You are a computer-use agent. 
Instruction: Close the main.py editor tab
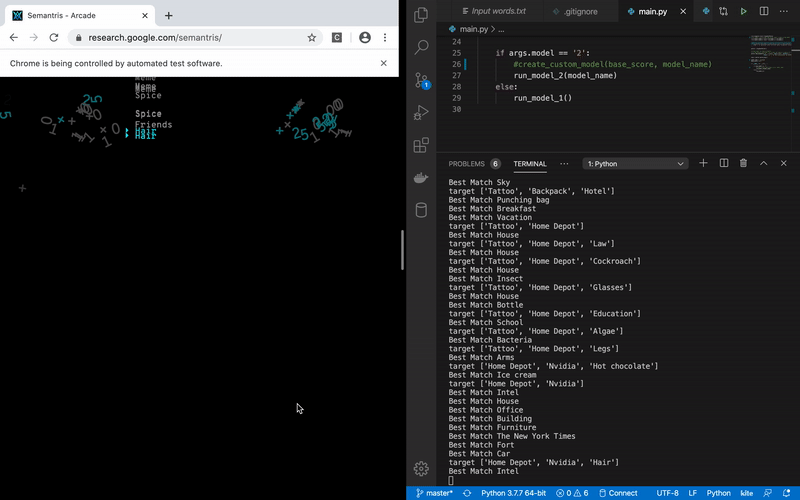point(683,11)
